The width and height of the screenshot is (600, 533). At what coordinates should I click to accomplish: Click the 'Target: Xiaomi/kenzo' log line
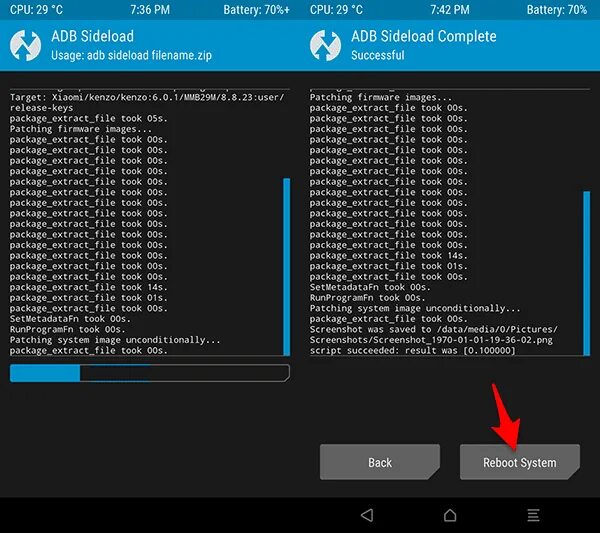(x=147, y=97)
